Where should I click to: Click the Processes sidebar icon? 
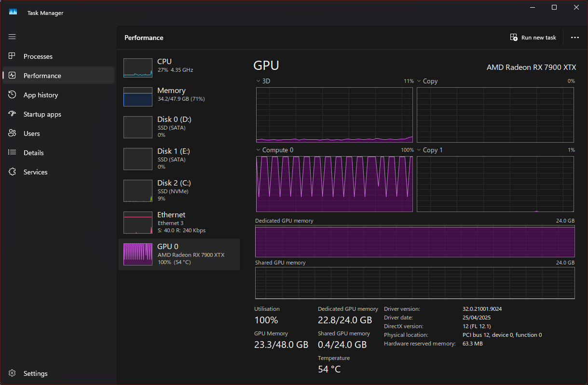point(12,56)
